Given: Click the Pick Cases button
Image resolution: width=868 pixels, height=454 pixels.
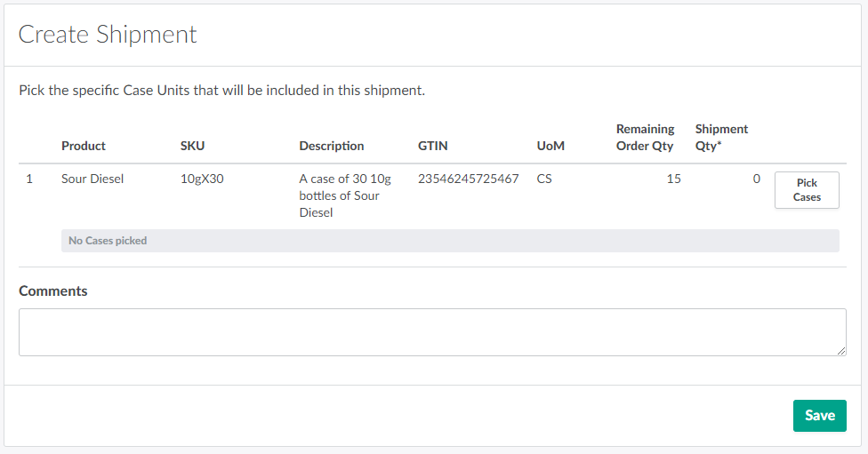Looking at the screenshot, I should tap(806, 190).
